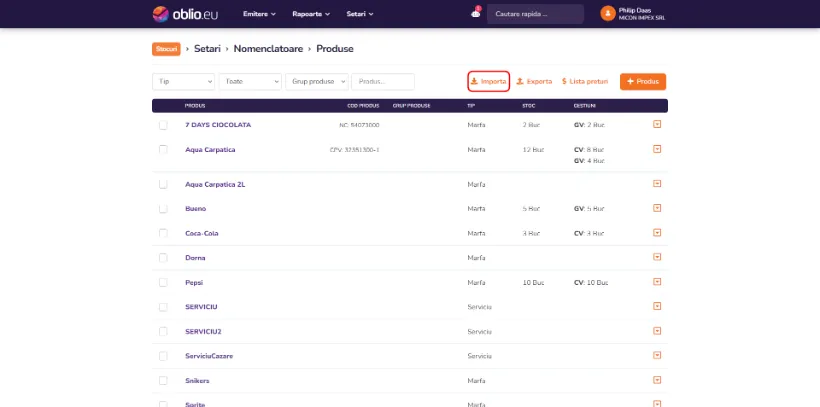Click the STOC column header
The image size is (820, 407).
click(x=529, y=106)
